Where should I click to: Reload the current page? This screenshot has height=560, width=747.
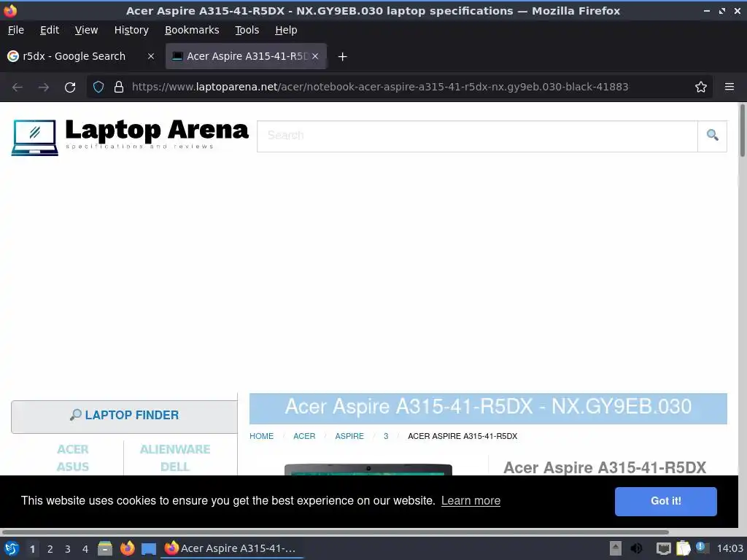coord(70,87)
